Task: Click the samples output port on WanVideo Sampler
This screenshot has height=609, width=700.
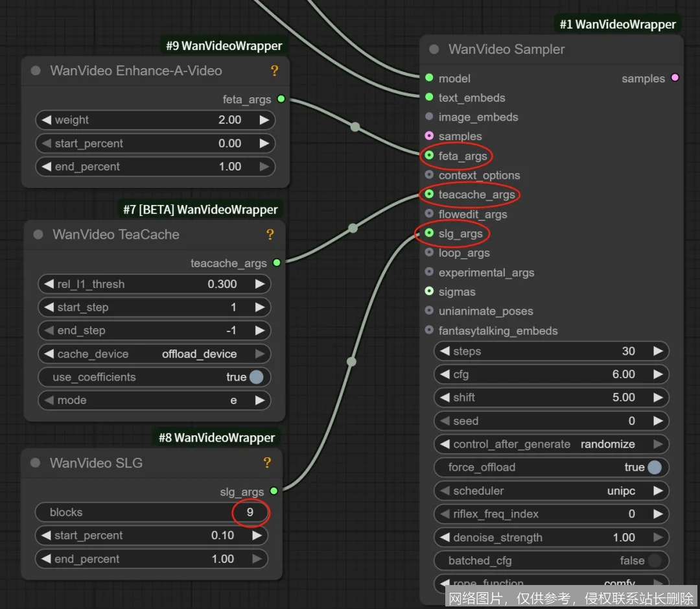Action: 675,78
